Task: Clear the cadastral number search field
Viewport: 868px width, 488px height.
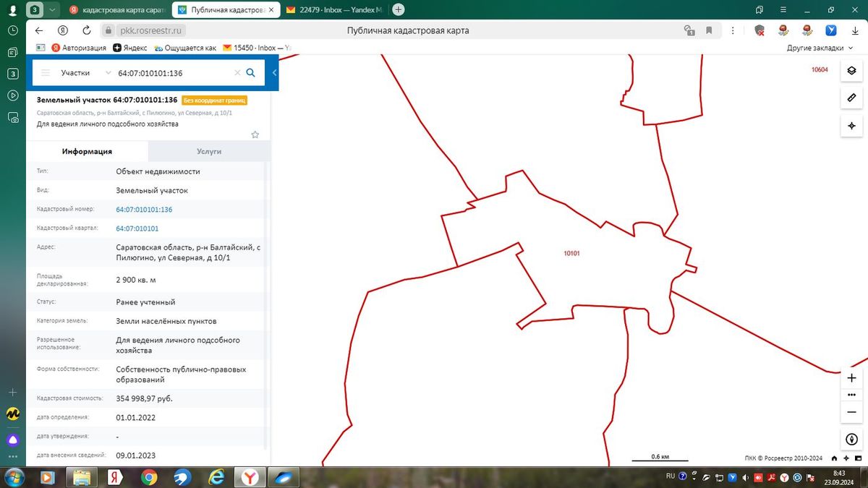Action: 237,73
